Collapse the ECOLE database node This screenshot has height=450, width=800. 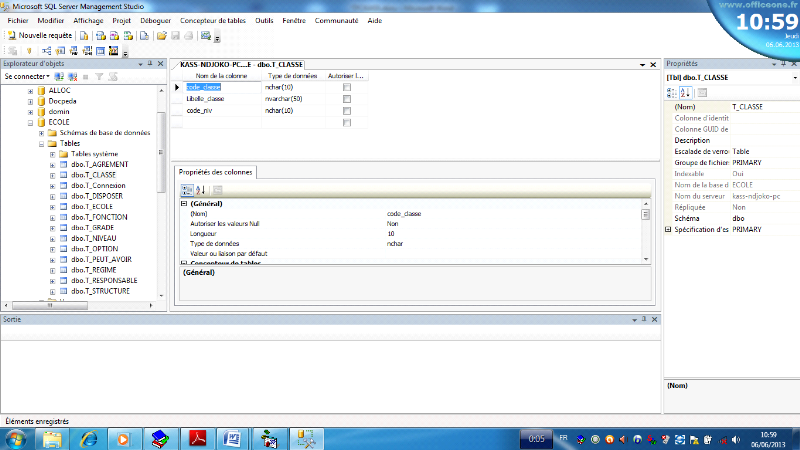(30, 122)
